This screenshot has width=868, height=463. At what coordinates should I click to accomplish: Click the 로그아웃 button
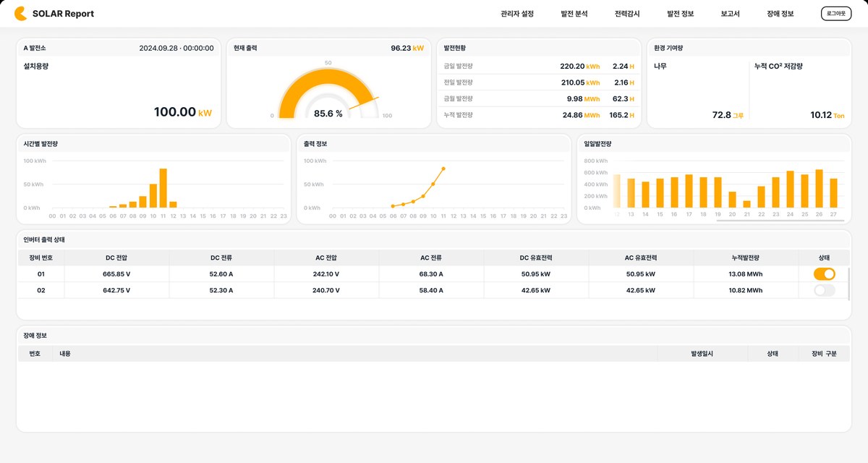click(836, 14)
